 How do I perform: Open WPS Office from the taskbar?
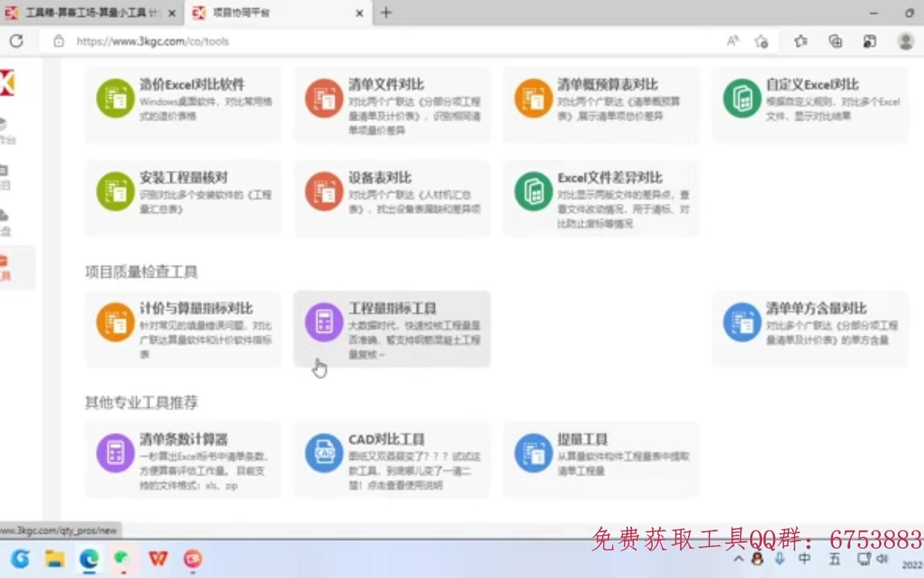click(x=158, y=559)
